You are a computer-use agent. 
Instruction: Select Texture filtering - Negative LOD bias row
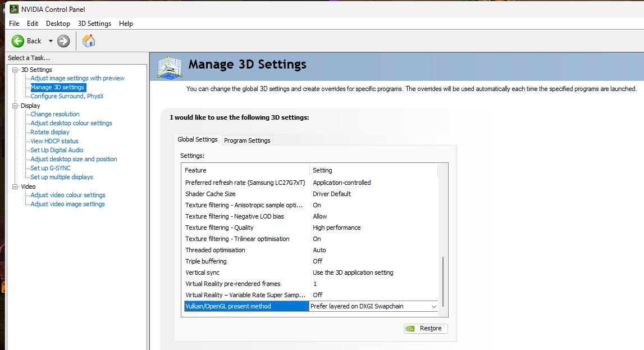point(311,216)
